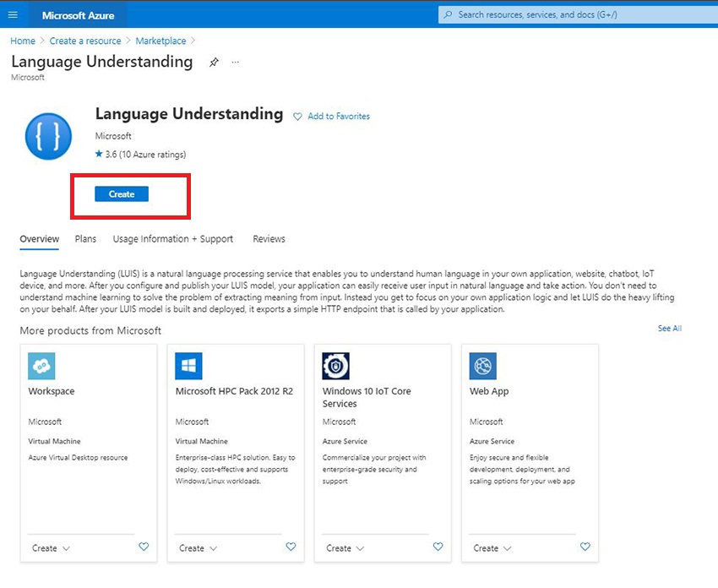Favorite the Microsoft HPC Pack card
Viewport: 718px width, 588px height.
[x=291, y=547]
